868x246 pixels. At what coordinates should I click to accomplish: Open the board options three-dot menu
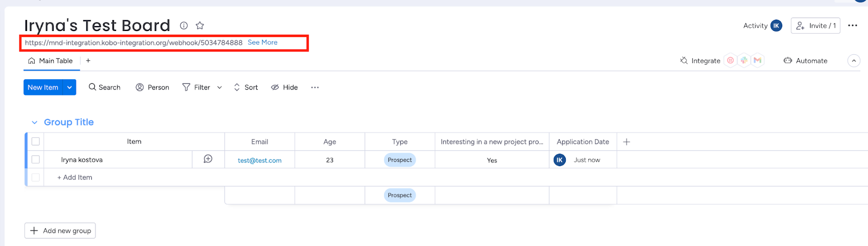coord(852,26)
